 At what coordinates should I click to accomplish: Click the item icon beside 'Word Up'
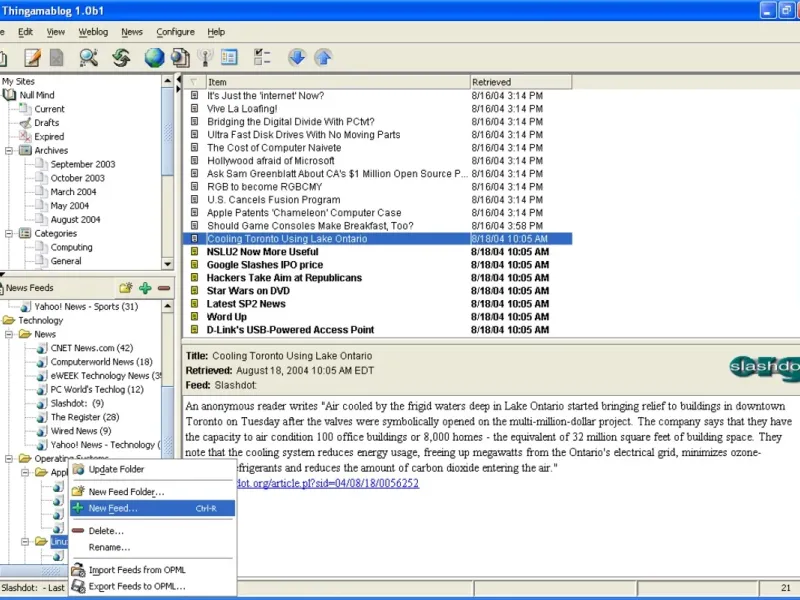point(194,317)
